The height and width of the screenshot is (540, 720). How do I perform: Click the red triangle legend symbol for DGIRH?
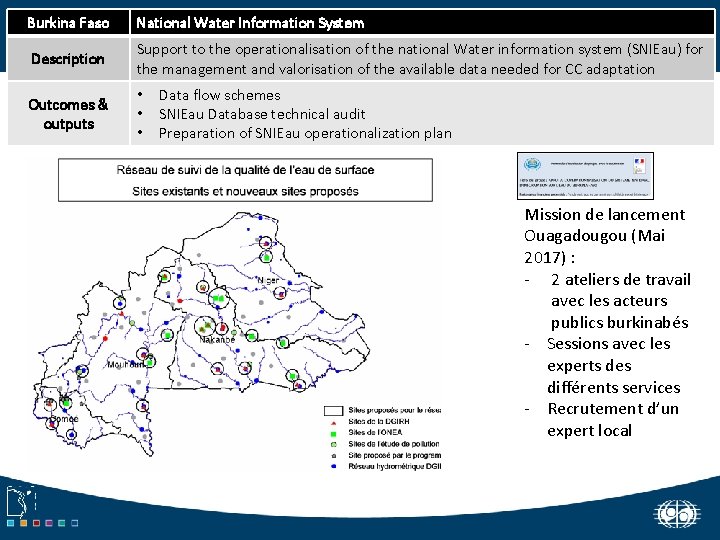334,422
